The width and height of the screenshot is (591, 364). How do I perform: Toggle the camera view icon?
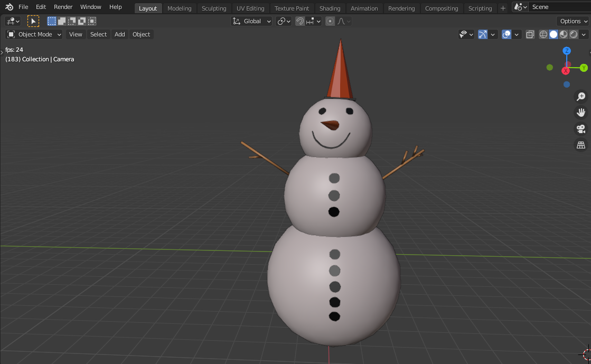tap(581, 129)
